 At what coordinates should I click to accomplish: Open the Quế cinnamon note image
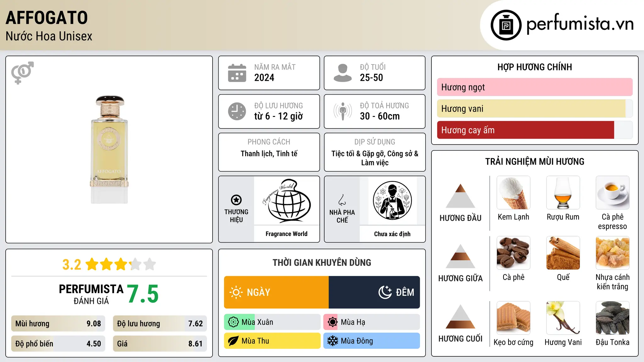pos(563,253)
